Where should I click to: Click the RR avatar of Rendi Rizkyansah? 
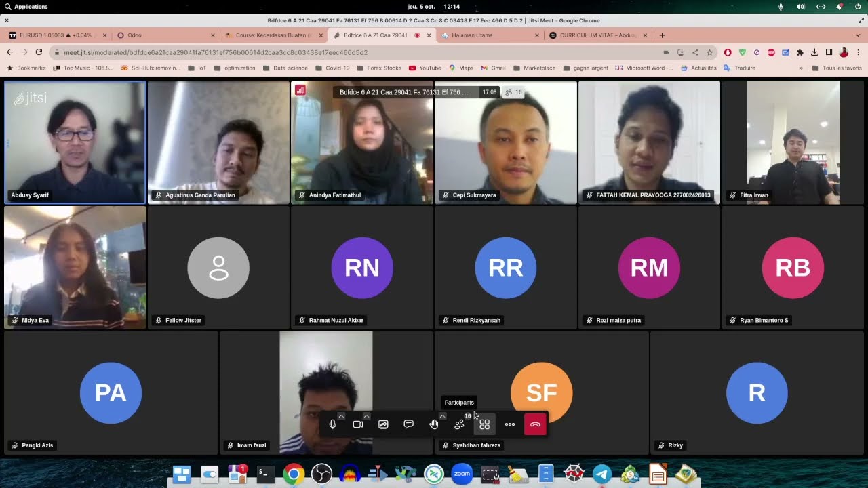506,268
